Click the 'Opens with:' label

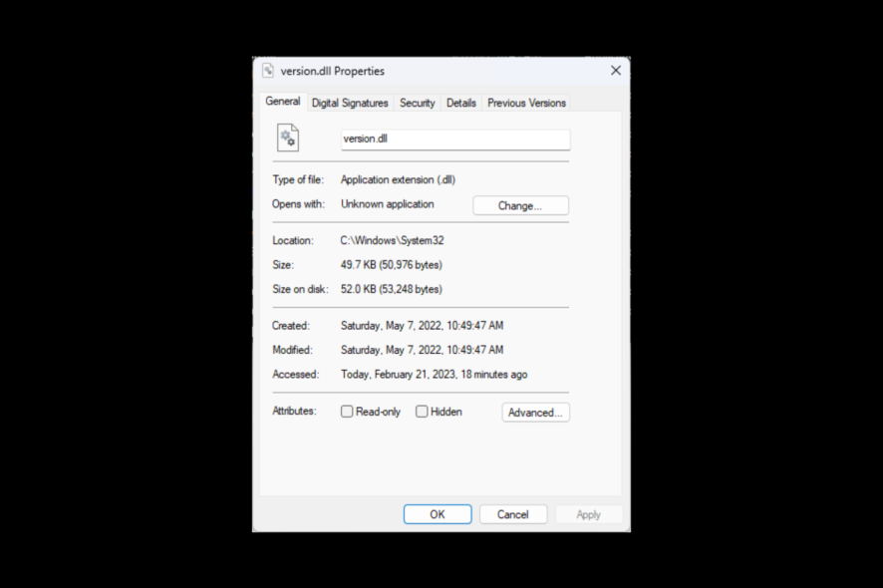[298, 204]
